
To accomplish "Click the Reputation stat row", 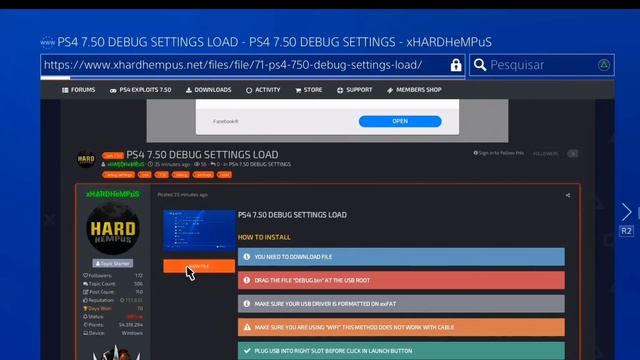I will [x=113, y=300].
